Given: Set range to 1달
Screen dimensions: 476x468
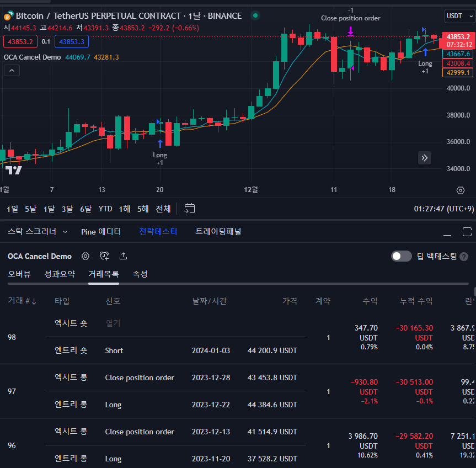Looking at the screenshot, I should [49, 209].
